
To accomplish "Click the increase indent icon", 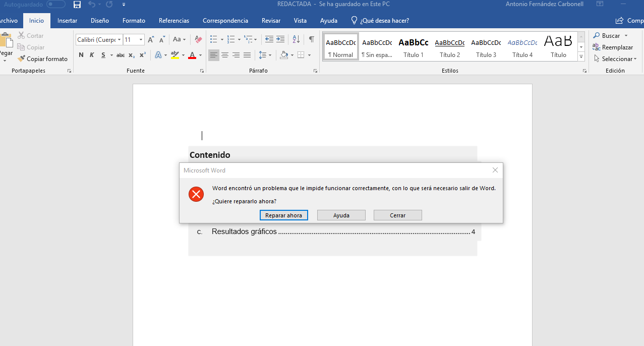I will [280, 39].
